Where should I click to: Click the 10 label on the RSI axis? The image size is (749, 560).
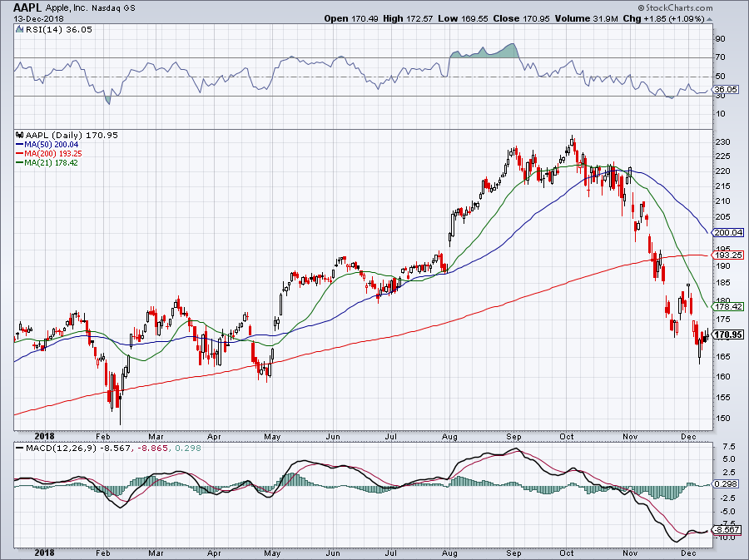pos(720,114)
